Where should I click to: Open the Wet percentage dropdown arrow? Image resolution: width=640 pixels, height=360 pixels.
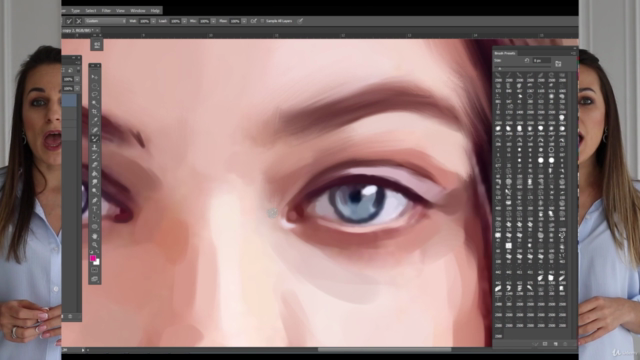click(153, 21)
